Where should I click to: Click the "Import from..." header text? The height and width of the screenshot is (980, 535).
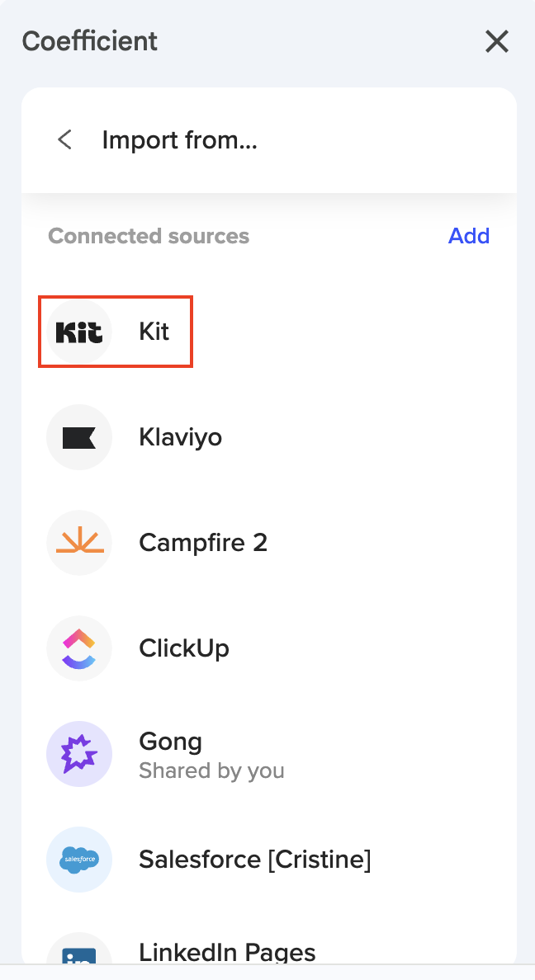point(180,140)
